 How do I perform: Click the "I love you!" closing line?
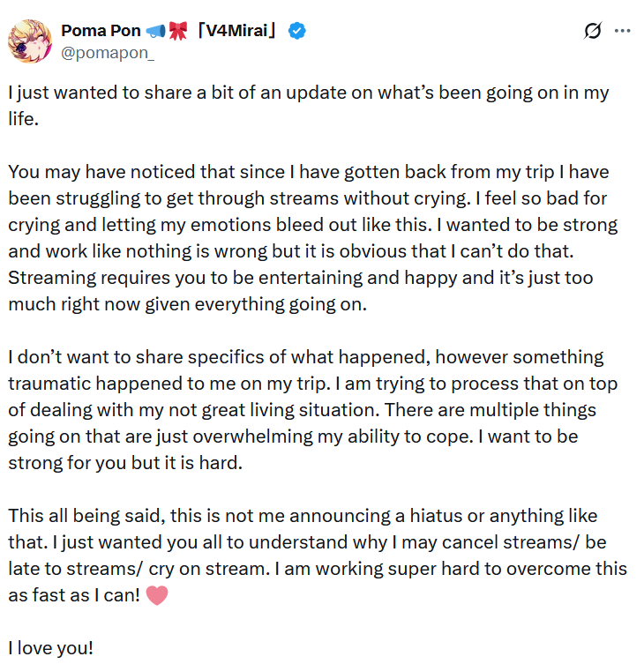(50, 648)
